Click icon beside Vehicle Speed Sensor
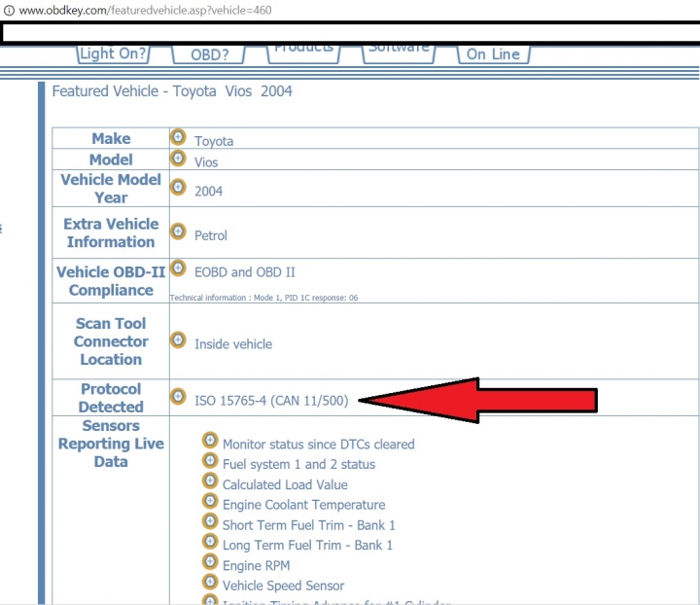The height and width of the screenshot is (605, 700). click(x=210, y=582)
